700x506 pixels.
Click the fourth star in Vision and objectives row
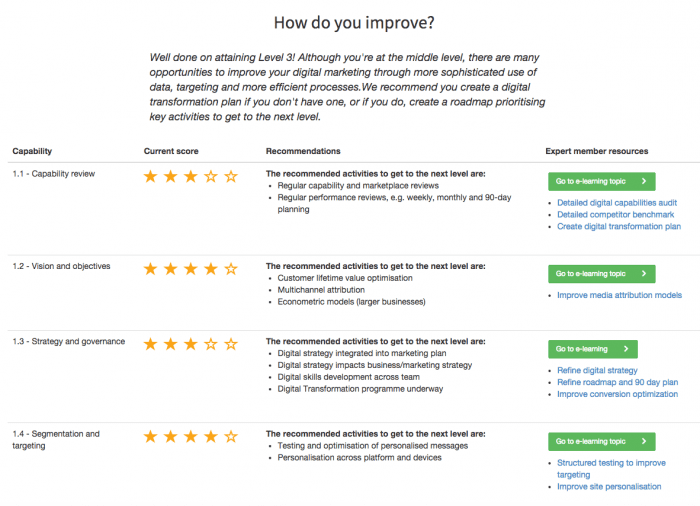pos(211,269)
